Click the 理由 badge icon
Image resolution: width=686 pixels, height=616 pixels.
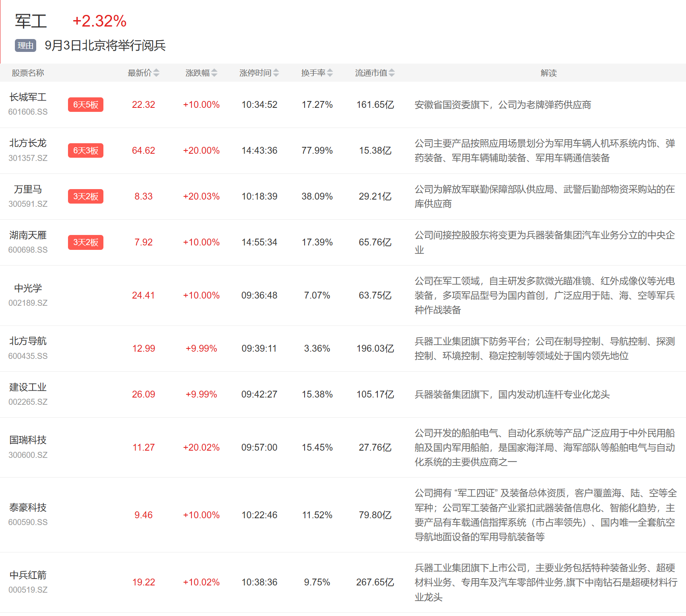[x=26, y=45]
